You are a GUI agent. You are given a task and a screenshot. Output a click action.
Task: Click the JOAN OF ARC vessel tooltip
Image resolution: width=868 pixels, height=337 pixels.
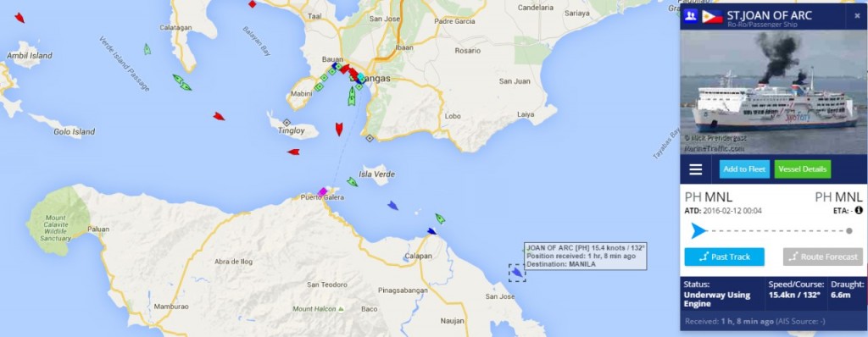[586, 257]
